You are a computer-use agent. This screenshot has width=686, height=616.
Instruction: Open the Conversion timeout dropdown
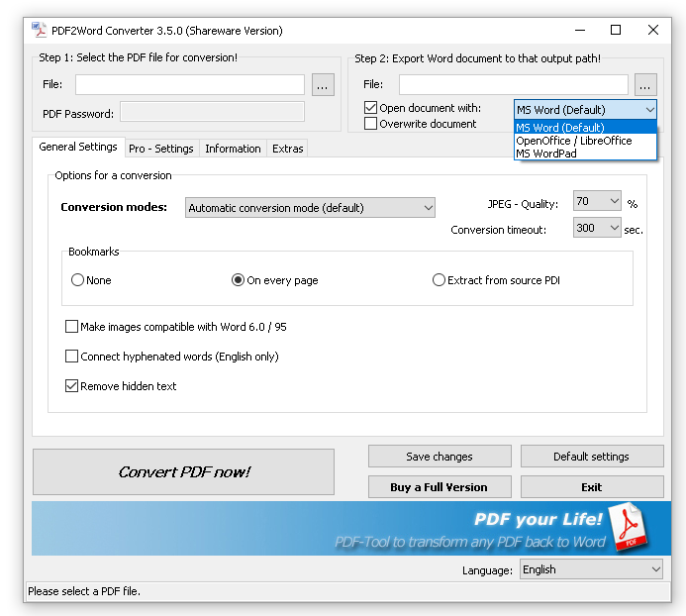coord(597,228)
